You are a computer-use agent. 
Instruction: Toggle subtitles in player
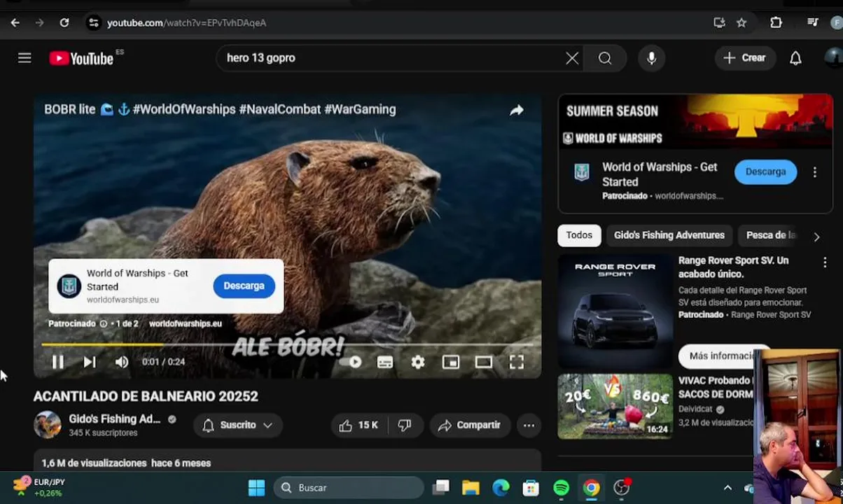385,362
